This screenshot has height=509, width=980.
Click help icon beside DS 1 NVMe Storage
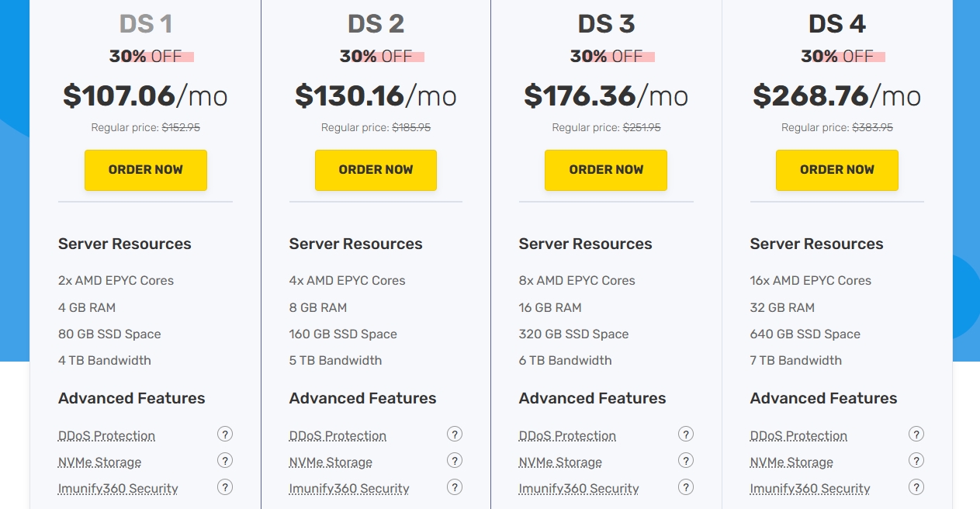pos(225,461)
